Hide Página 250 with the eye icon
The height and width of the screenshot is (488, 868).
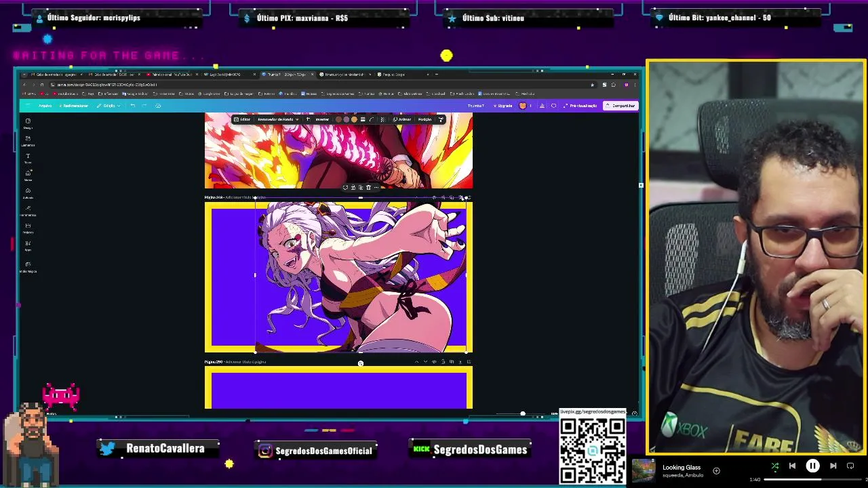coord(434,362)
